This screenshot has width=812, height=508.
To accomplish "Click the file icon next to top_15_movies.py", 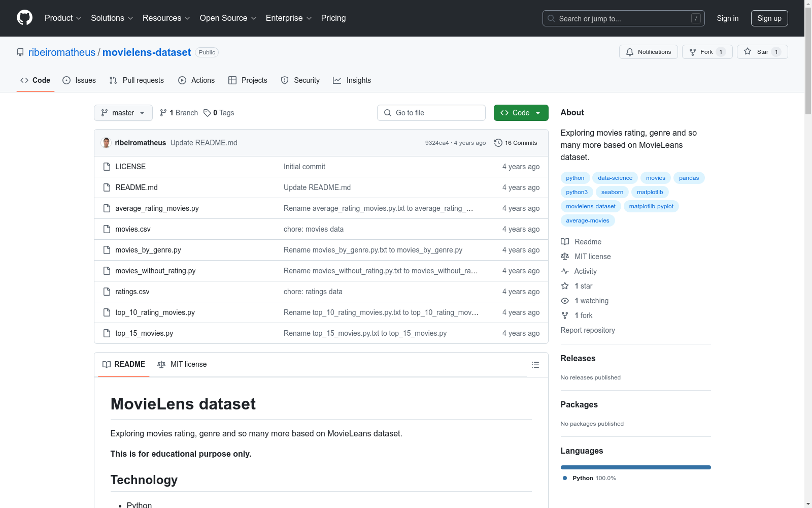I will point(107,333).
